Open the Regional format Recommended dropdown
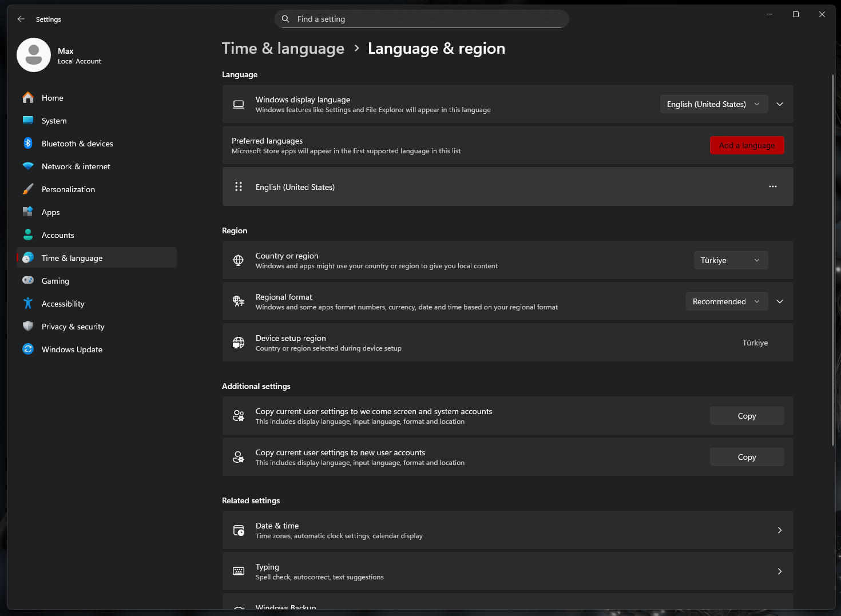841x616 pixels. [x=727, y=301]
